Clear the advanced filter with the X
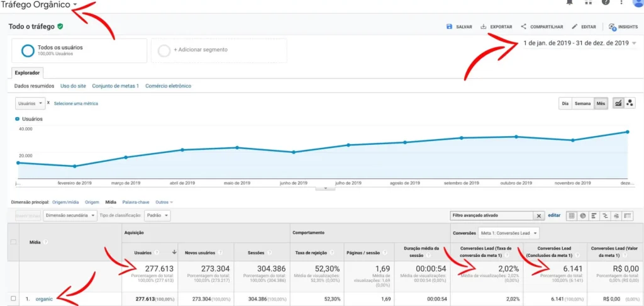The image size is (644, 306). [x=539, y=215]
